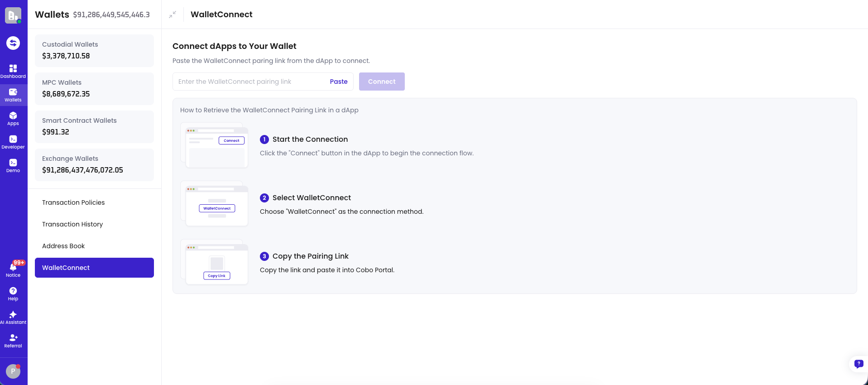Collapse the panel with the shrink arrows icon
This screenshot has width=868, height=385.
pyautogui.click(x=173, y=14)
